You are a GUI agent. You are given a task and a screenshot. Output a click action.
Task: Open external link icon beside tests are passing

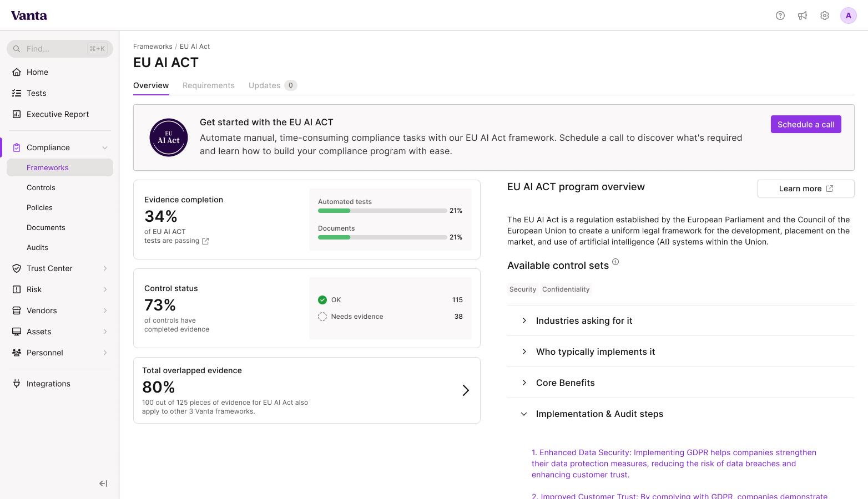click(x=205, y=241)
